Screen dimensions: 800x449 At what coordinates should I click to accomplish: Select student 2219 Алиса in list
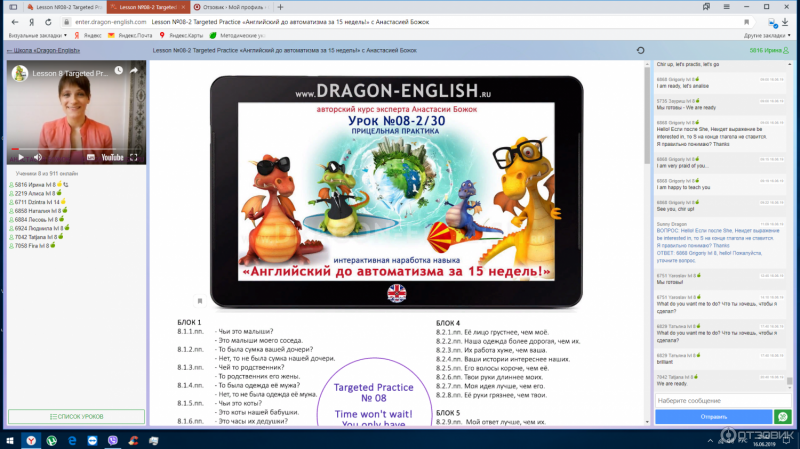[x=35, y=193]
